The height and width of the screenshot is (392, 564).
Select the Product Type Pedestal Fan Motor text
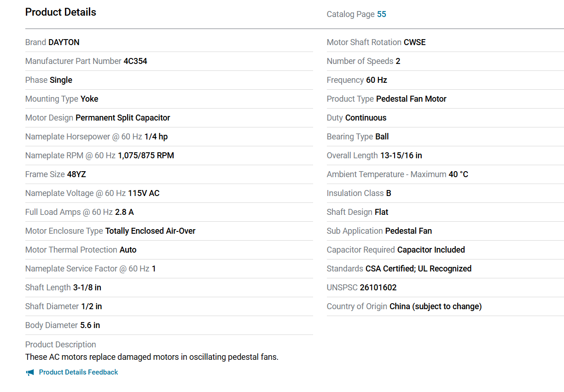[411, 99]
